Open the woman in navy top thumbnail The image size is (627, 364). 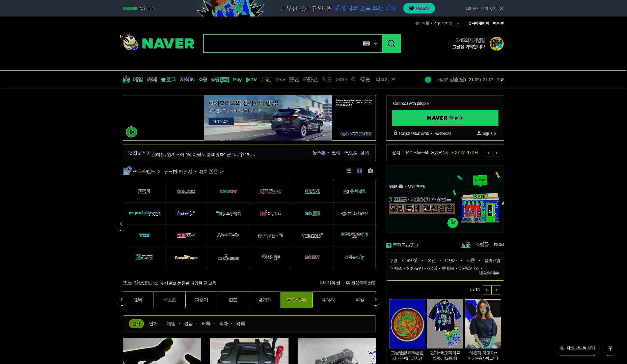click(483, 324)
